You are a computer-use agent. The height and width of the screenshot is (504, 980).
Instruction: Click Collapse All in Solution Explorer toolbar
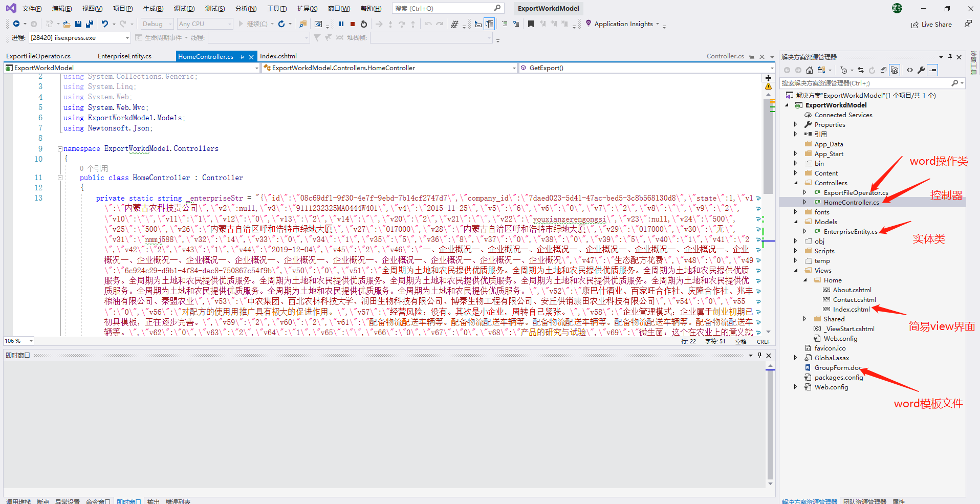[883, 71]
